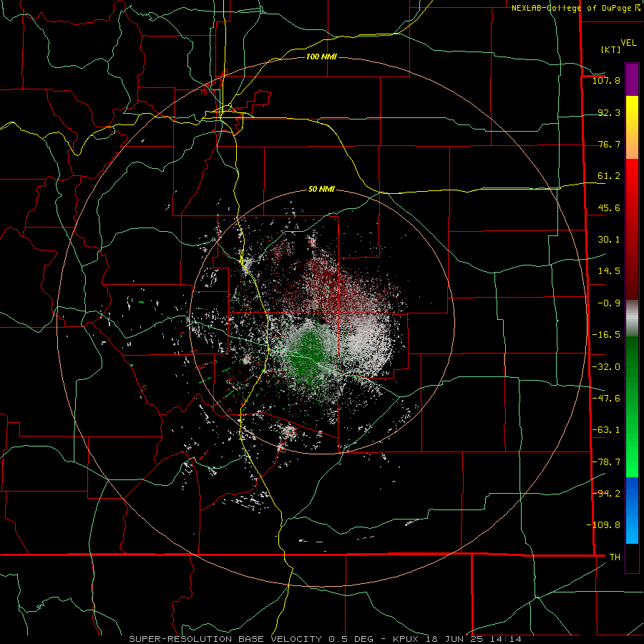Click the blue segment of the velocity color bar
Image resolution: width=644 pixels, height=644 pixels.
coord(632,510)
